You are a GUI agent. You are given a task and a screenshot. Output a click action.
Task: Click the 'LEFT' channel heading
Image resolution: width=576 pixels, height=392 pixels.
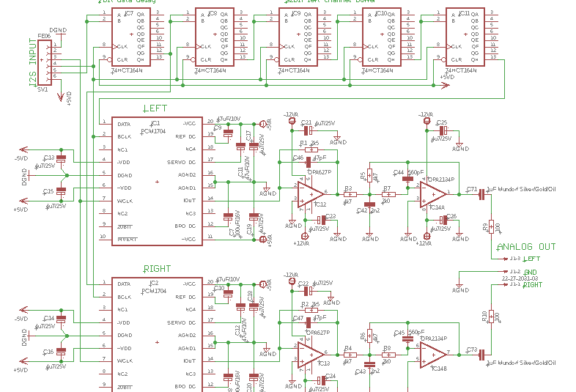[155, 108]
